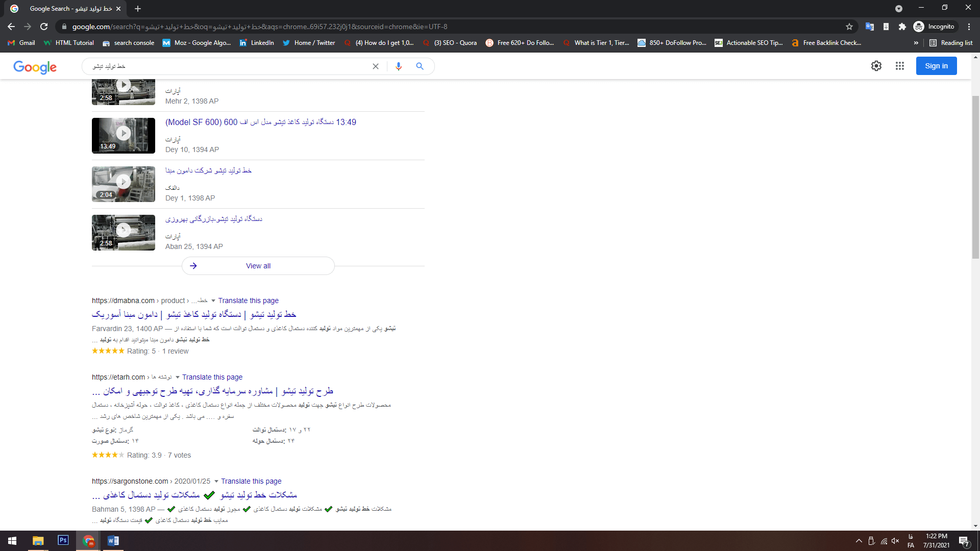Open the Extensions puzzle icon
The image size is (980, 551).
pos(902,27)
